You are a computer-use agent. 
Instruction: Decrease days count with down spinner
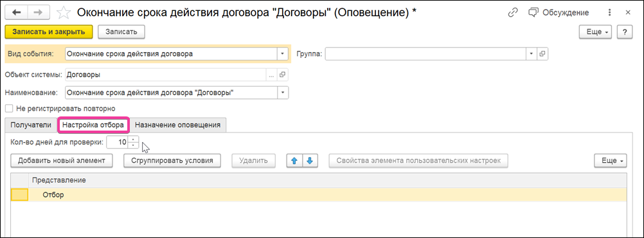click(x=134, y=145)
